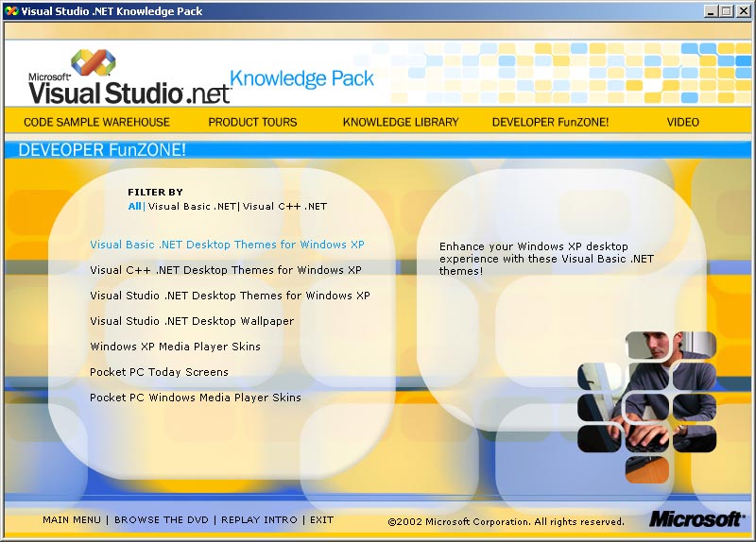This screenshot has height=542, width=756.
Task: Click the Visual Studio .net logo
Action: point(129,77)
